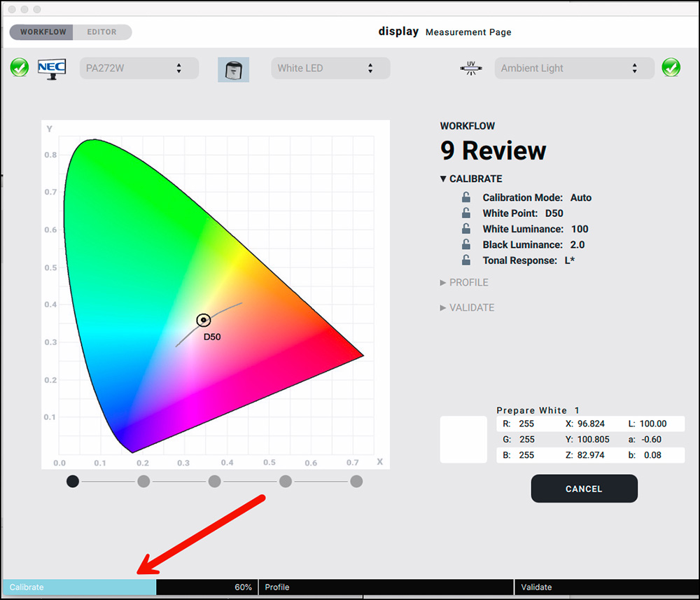The height and width of the screenshot is (600, 700).
Task: Click the white color patch swatch
Action: click(463, 439)
